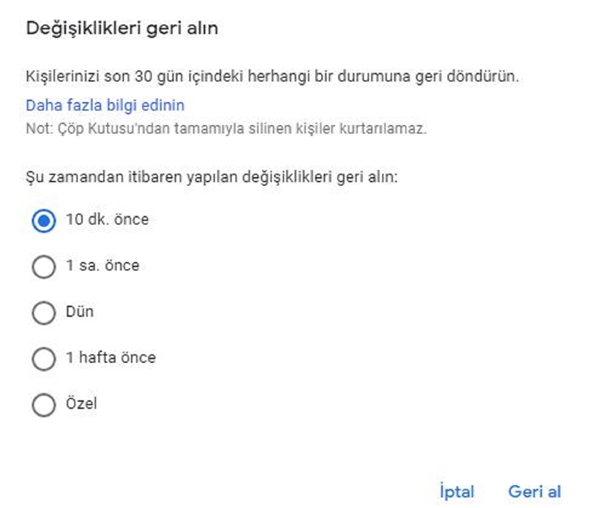Click the "1 hafta önce" label text
Screen dimensions: 600x508
[110, 358]
